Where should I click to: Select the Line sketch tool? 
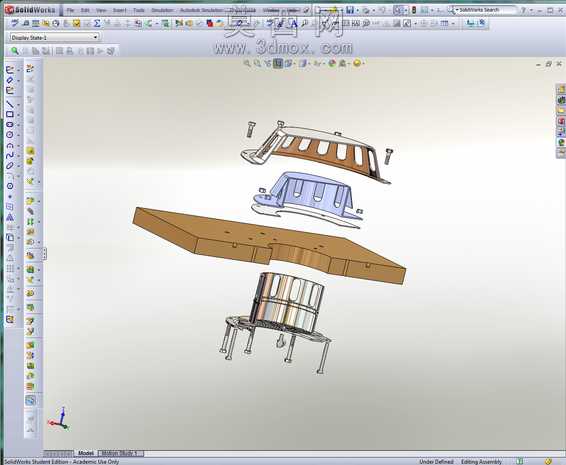click(x=10, y=105)
